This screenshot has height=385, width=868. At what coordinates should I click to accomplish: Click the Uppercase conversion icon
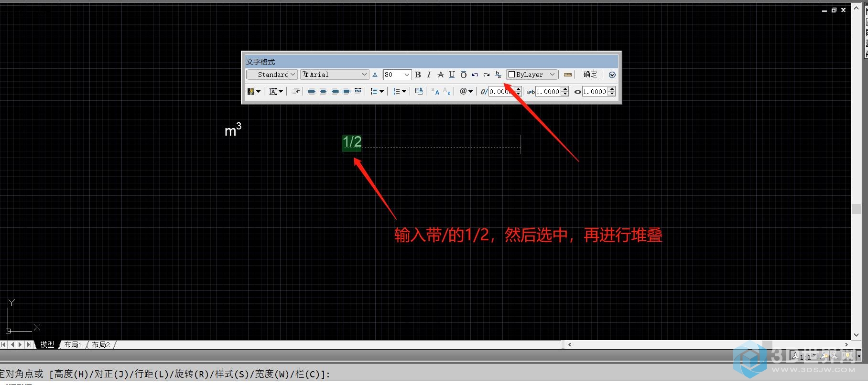[435, 91]
